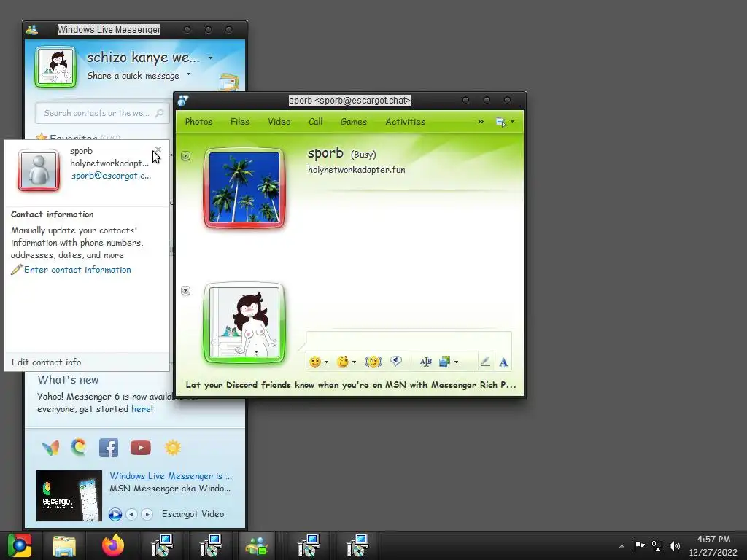
Task: Close the sporb contact card
Action: [158, 149]
